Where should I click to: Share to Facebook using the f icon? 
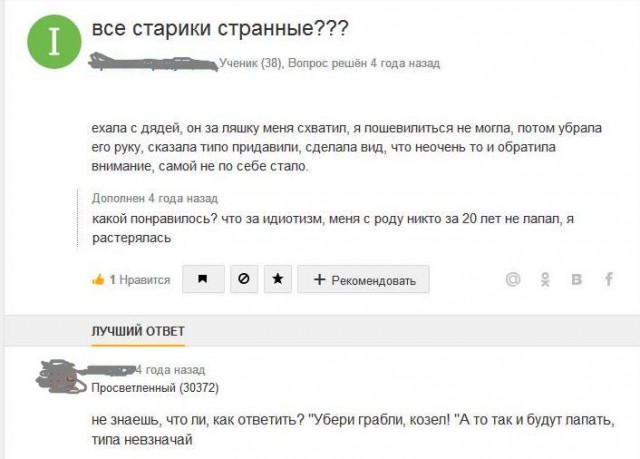[x=608, y=280]
